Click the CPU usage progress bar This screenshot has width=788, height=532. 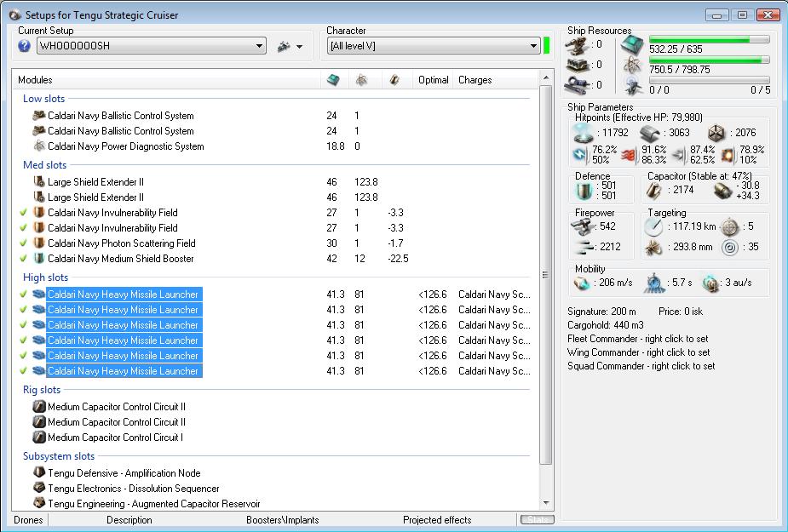tap(709, 39)
